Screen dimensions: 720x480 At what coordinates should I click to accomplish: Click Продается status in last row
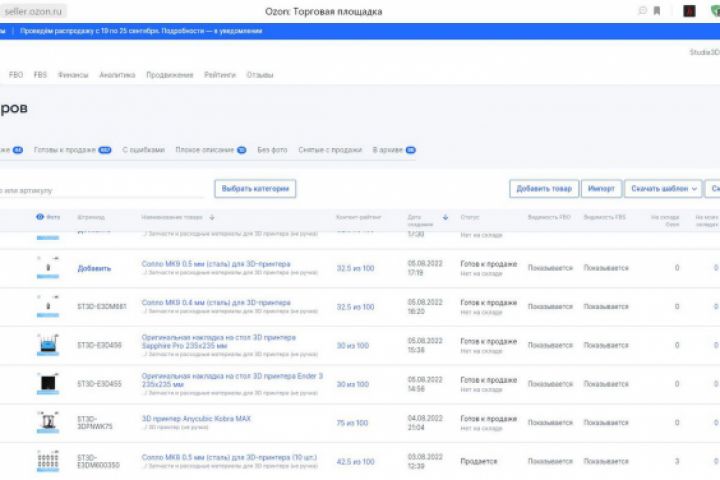tap(478, 461)
